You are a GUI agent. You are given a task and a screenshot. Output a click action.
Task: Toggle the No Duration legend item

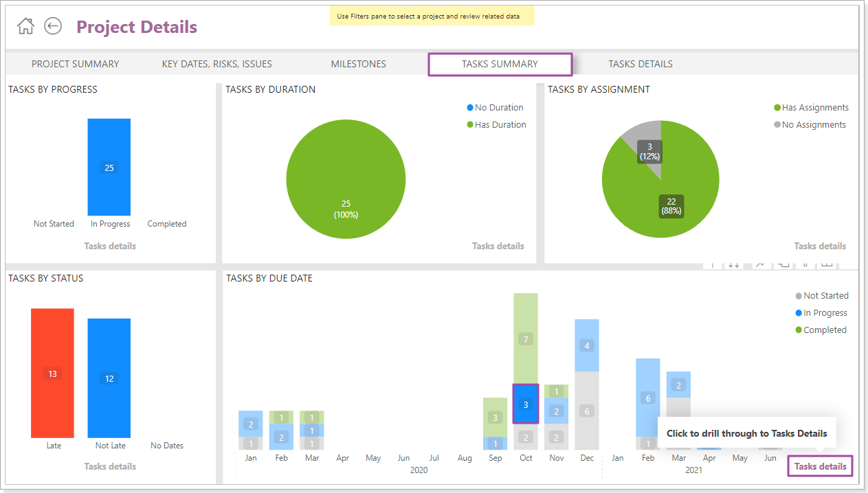point(495,107)
